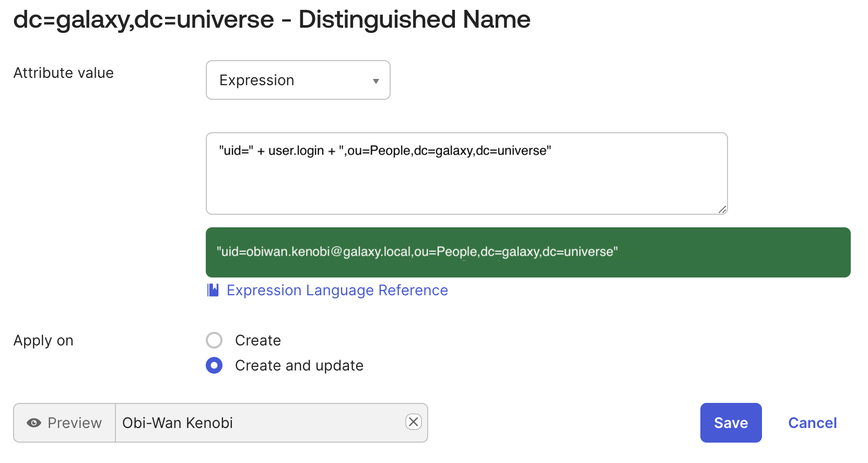This screenshot has width=868, height=463.
Task: Click the book icon beside Expression Language Reference
Action: 213,290
